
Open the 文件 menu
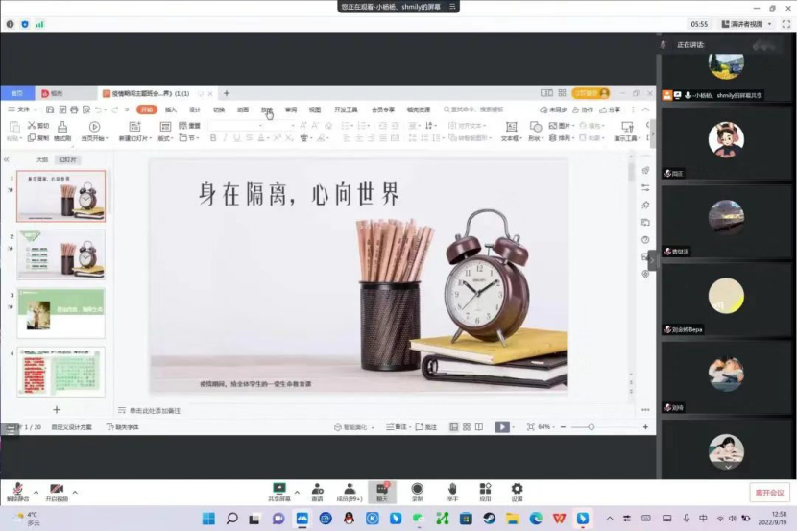[23, 110]
